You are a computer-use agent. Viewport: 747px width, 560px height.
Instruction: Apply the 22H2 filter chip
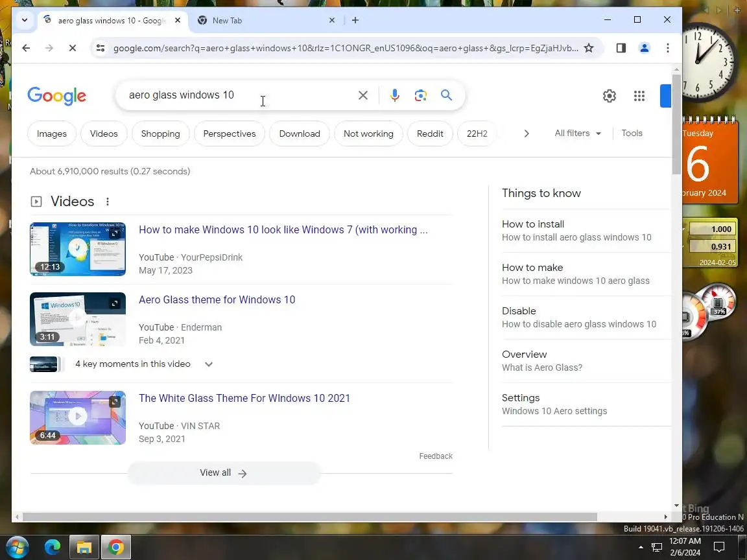click(x=477, y=134)
